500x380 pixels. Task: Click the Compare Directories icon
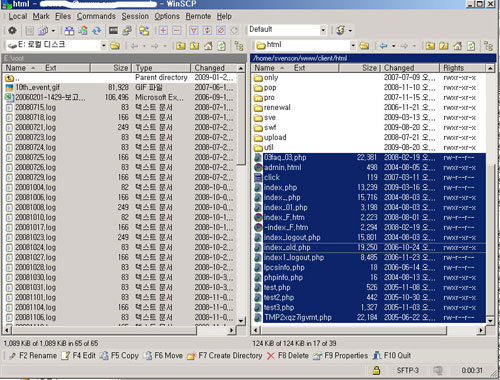[69, 31]
